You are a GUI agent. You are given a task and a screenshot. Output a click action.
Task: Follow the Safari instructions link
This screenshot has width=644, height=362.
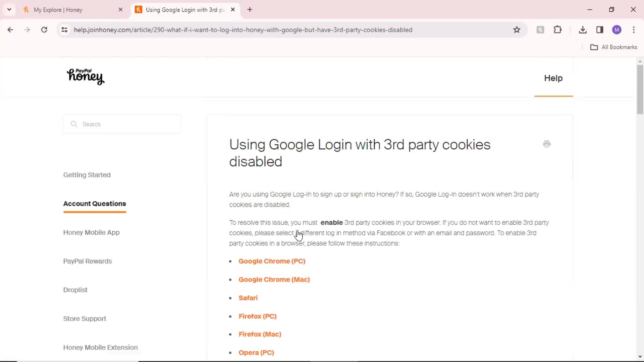[x=248, y=298]
